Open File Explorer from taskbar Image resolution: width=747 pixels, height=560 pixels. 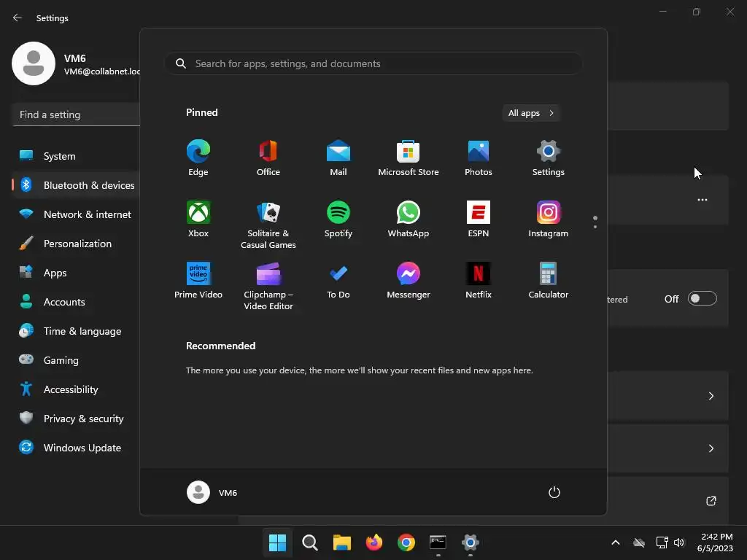[341, 542]
